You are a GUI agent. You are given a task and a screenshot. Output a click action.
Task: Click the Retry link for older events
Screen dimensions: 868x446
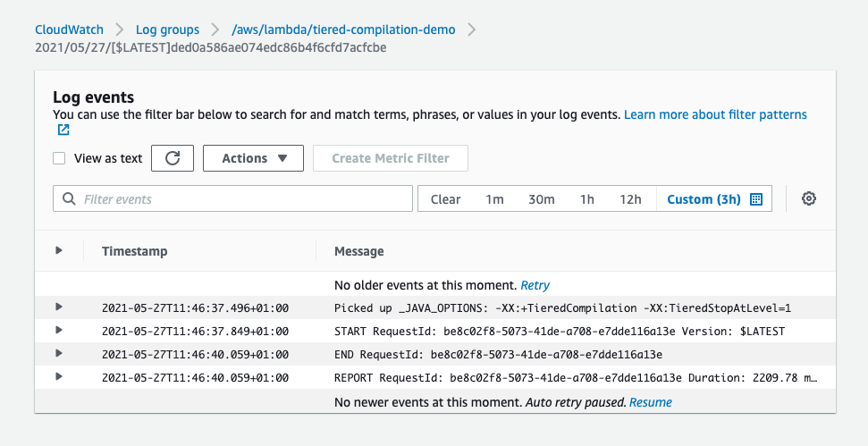535,285
